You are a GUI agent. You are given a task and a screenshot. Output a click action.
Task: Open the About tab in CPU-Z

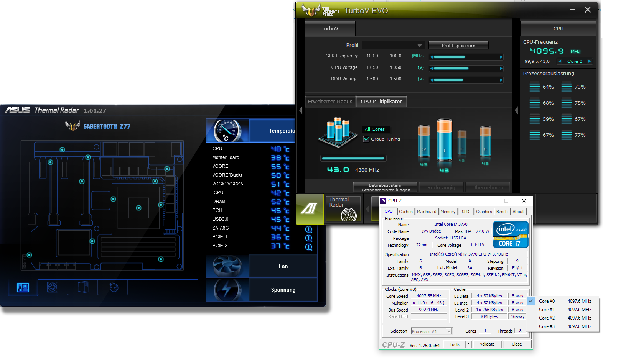click(x=518, y=212)
